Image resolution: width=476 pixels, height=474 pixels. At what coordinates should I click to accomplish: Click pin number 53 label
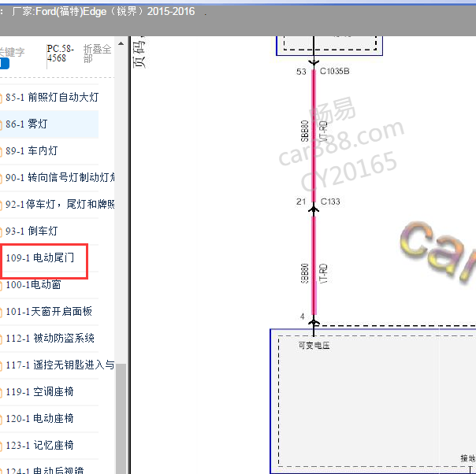[x=301, y=72]
